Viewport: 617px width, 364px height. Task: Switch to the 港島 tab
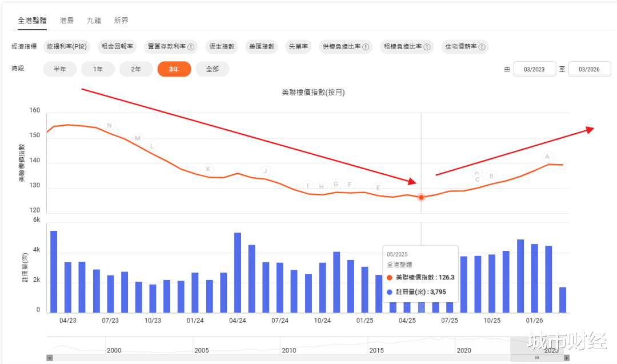[x=66, y=21]
